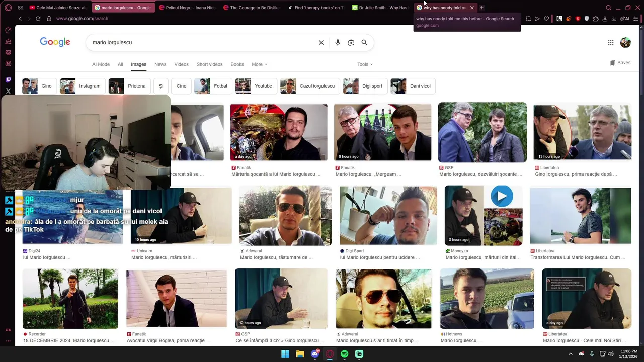Image resolution: width=644 pixels, height=362 pixels.
Task: Select the Youtube suggestion chip
Action: coord(256,86)
